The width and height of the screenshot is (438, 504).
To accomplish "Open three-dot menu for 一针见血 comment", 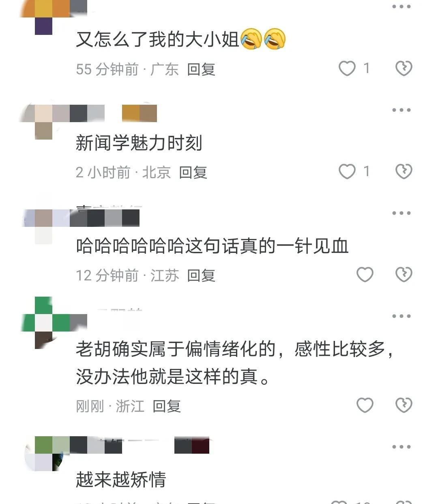I will point(401,213).
